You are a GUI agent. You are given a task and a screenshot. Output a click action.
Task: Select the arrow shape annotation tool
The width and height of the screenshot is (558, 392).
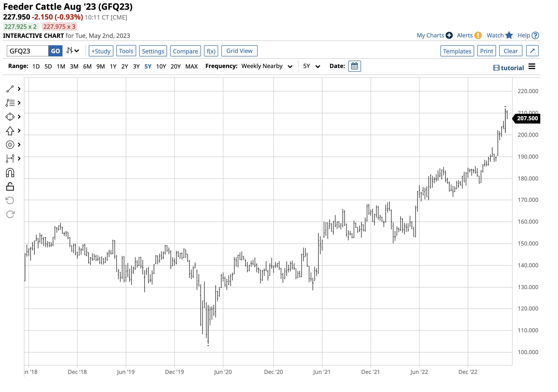tap(10, 131)
